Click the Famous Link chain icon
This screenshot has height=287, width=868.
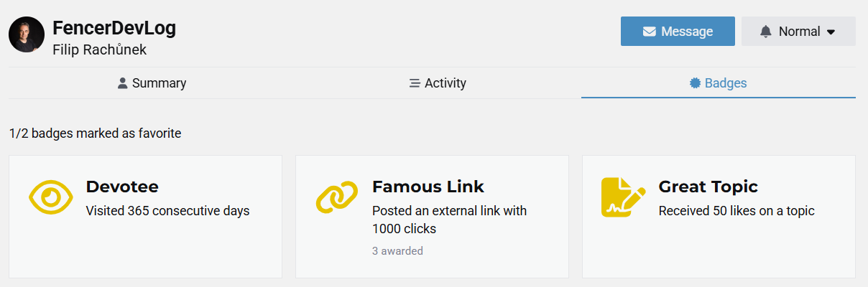pyautogui.click(x=336, y=197)
